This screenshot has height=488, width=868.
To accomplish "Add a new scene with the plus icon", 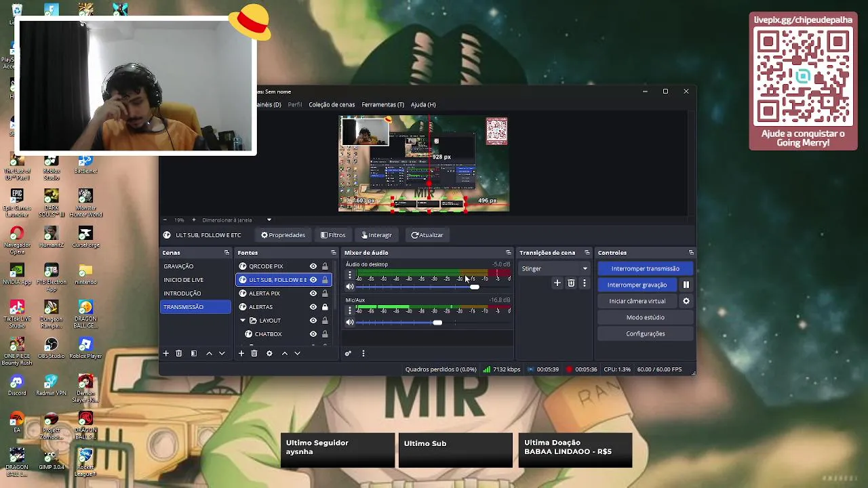I will tap(165, 353).
